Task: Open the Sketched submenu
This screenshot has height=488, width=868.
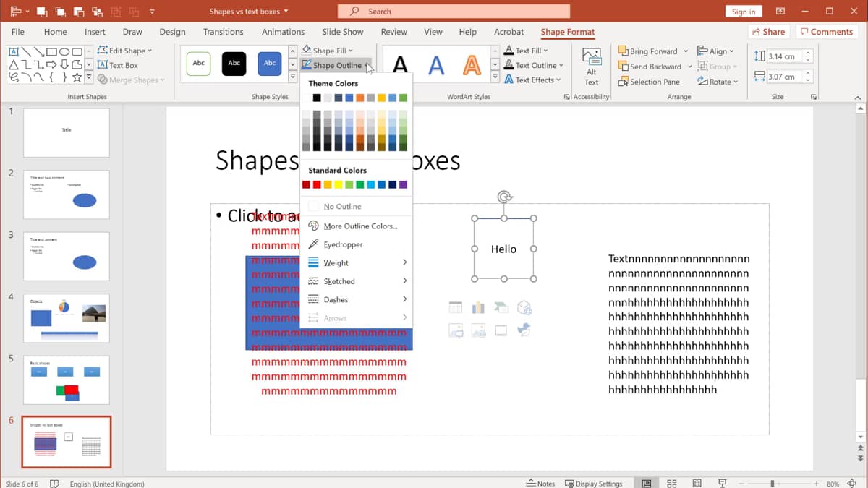Action: tap(357, 281)
